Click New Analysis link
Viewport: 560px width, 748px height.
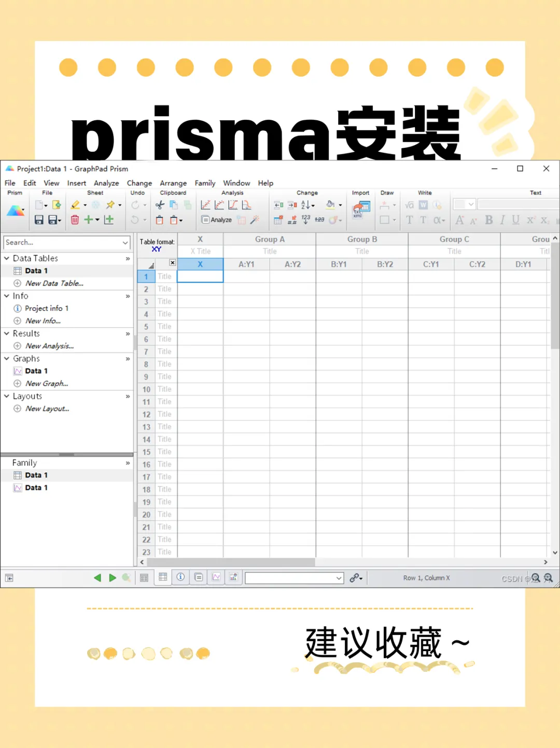click(50, 346)
